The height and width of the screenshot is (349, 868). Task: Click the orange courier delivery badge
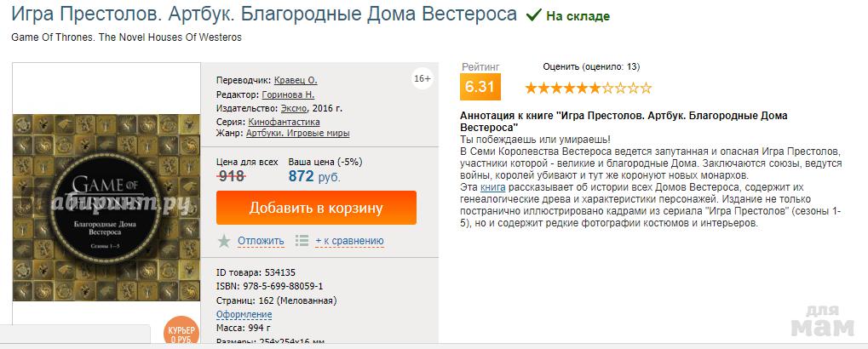(x=181, y=335)
